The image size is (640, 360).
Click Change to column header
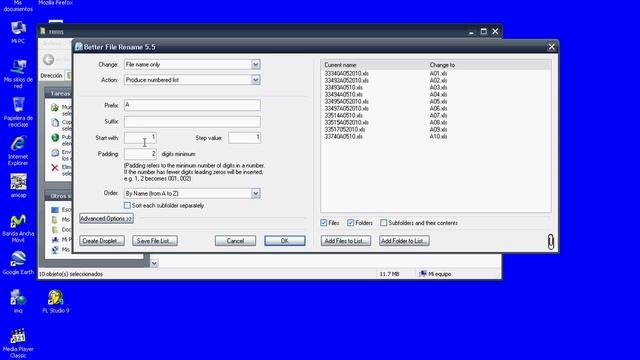[x=442, y=65]
